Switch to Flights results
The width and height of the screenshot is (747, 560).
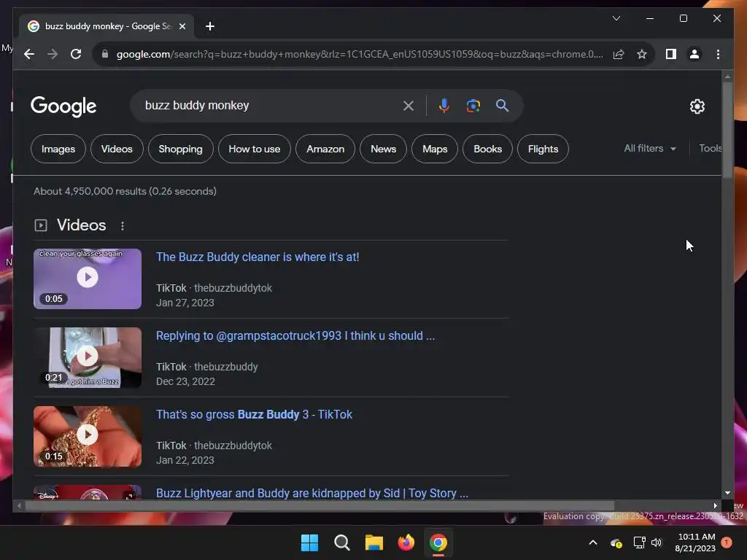pos(543,149)
